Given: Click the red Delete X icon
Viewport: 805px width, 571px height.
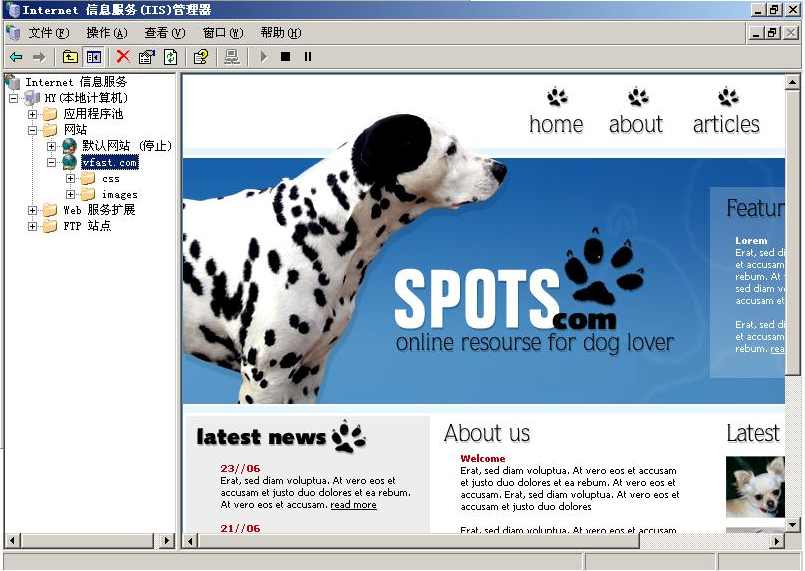Looking at the screenshot, I should [x=123, y=57].
